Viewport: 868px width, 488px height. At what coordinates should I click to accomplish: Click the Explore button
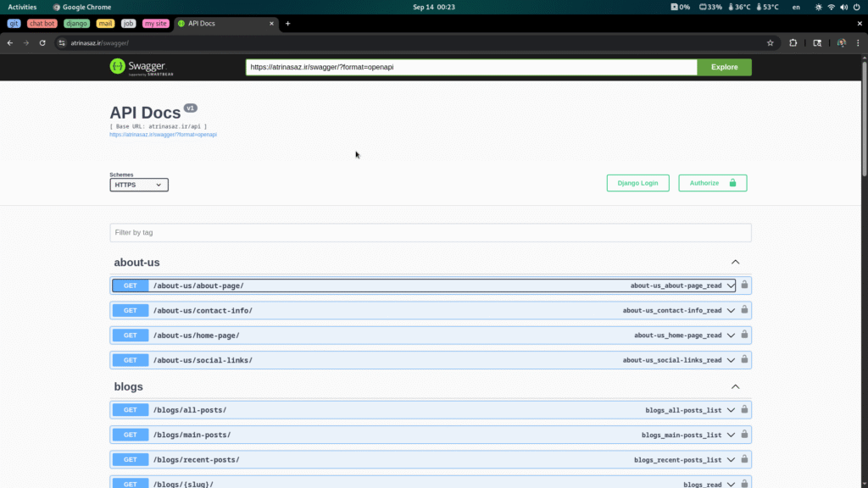coord(724,67)
